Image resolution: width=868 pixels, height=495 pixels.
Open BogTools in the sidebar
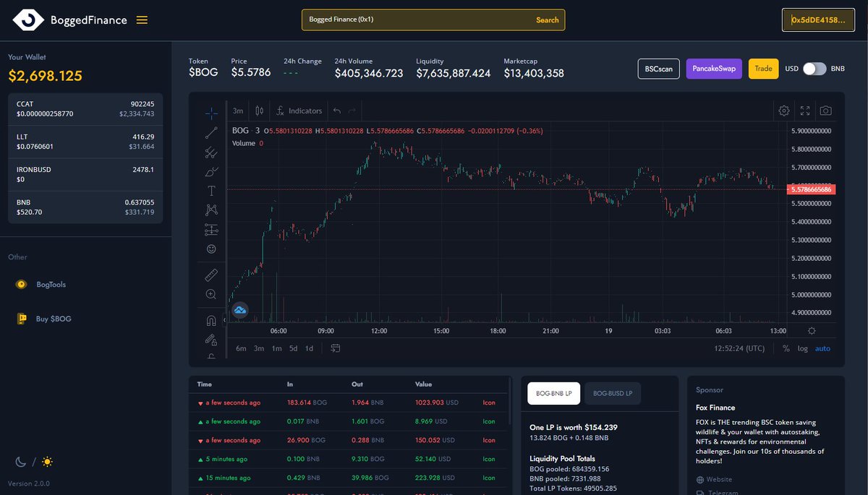41,284
